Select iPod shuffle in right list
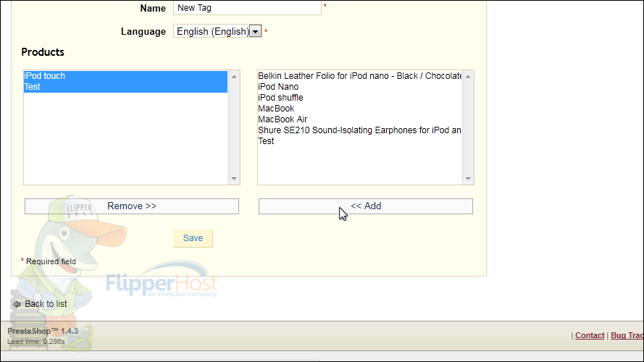 click(360, 98)
